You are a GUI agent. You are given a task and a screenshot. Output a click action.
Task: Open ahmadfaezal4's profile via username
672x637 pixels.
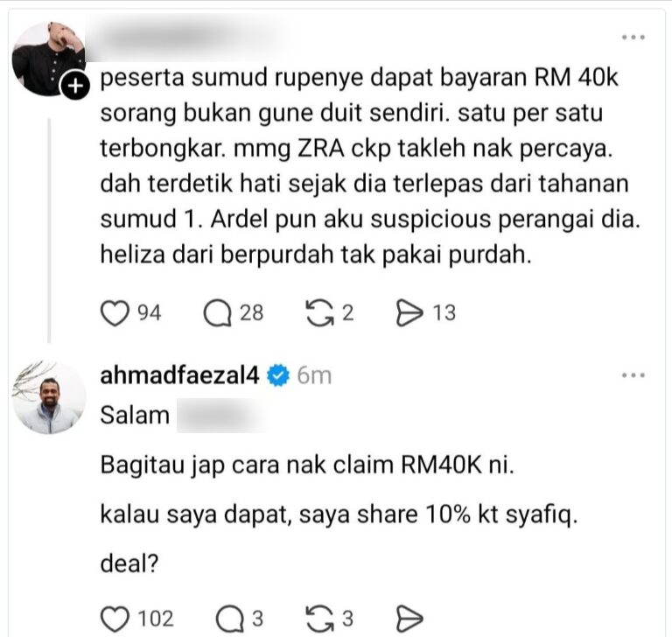coord(179,375)
